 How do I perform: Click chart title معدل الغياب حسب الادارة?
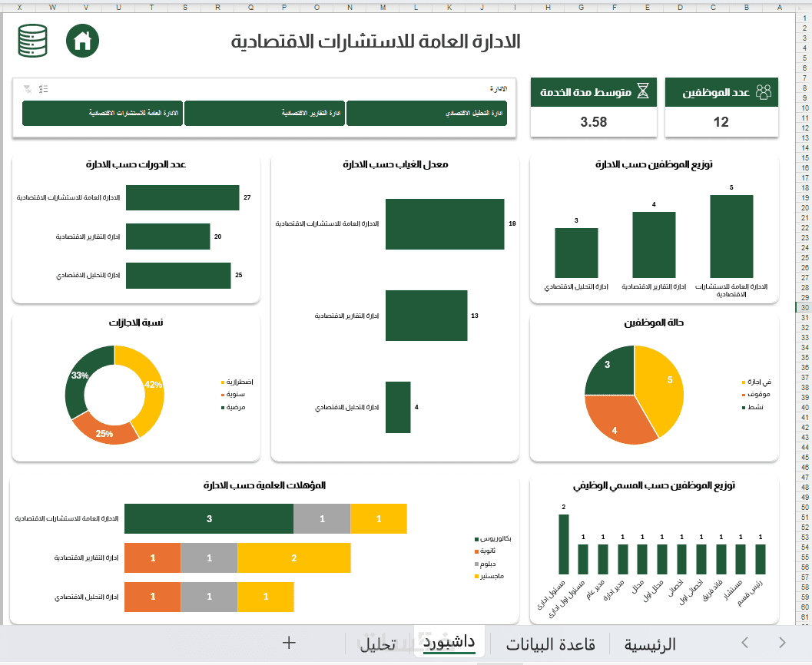395,164
